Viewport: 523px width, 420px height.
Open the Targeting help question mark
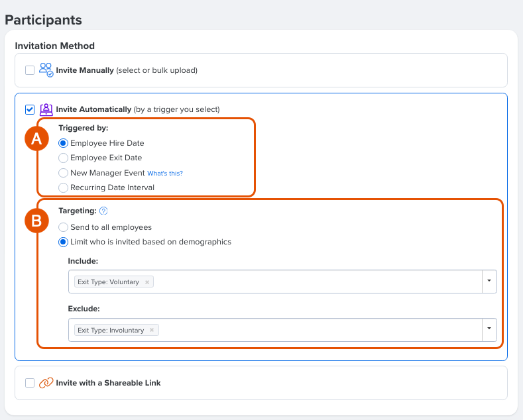tap(103, 211)
